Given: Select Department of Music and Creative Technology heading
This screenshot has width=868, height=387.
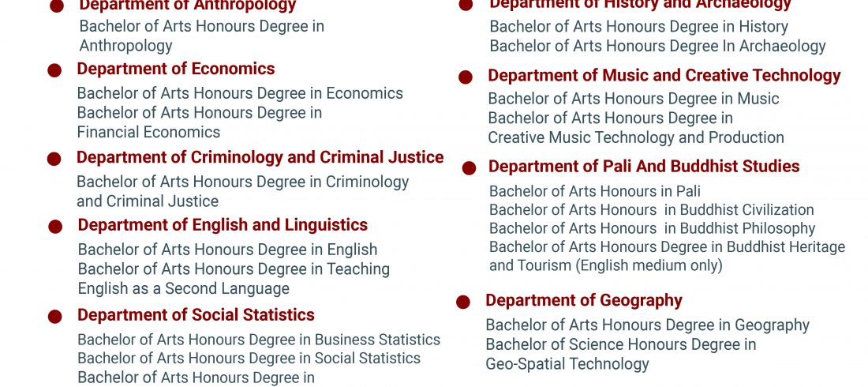Looking at the screenshot, I should coord(664,75).
